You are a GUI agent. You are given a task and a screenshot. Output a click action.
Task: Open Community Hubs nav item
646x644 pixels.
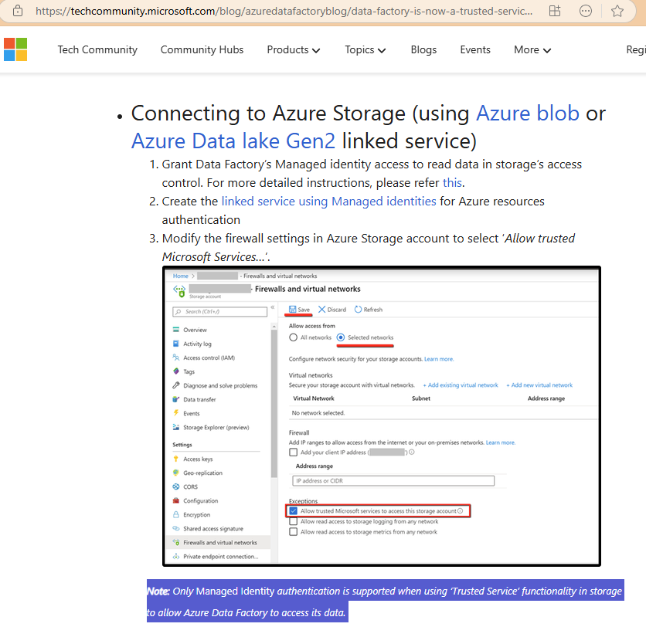click(x=202, y=50)
